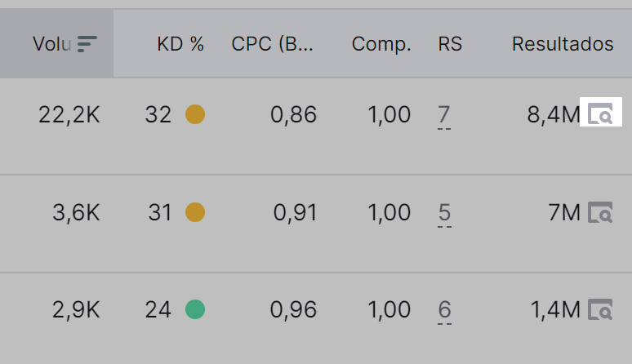Sort by the Comp. column header
Viewport: 632px width, 364px height.
pyautogui.click(x=381, y=44)
